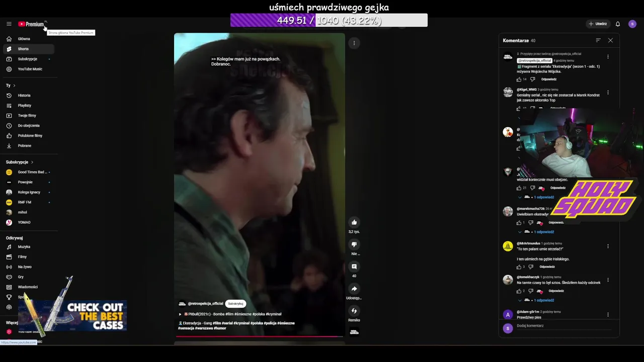
Task: Open options for @Adam-g5r1m comment
Action: pos(608,315)
